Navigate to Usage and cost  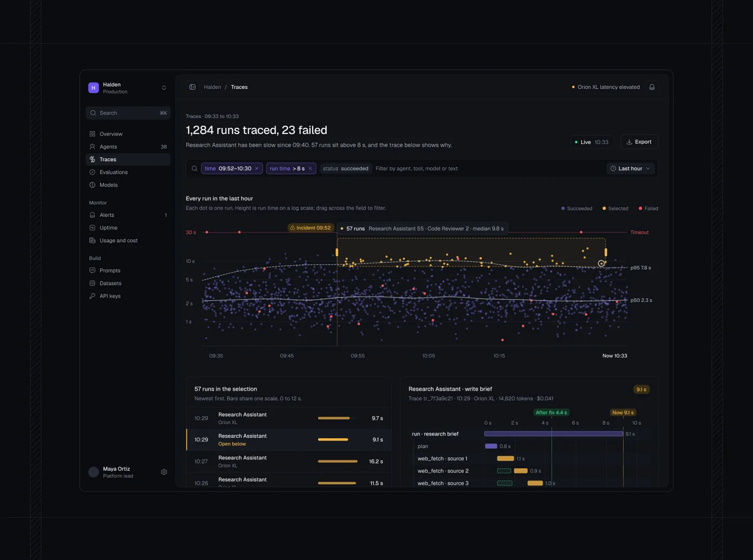[128, 241]
